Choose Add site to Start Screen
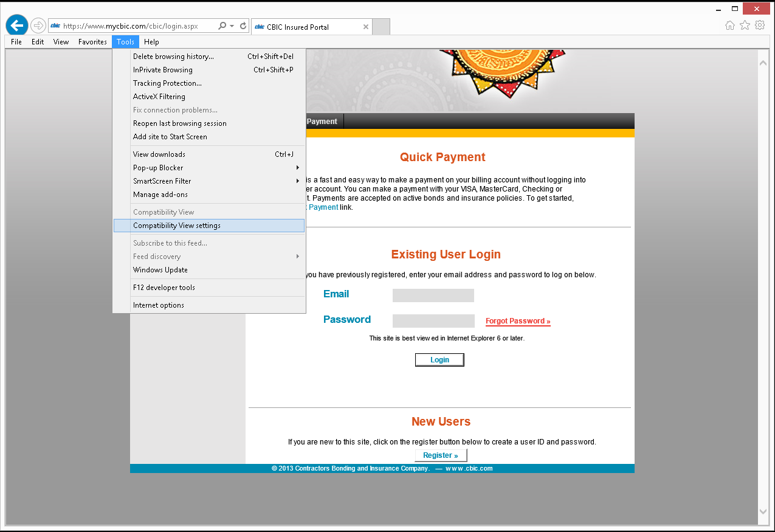775x532 pixels. coord(209,137)
